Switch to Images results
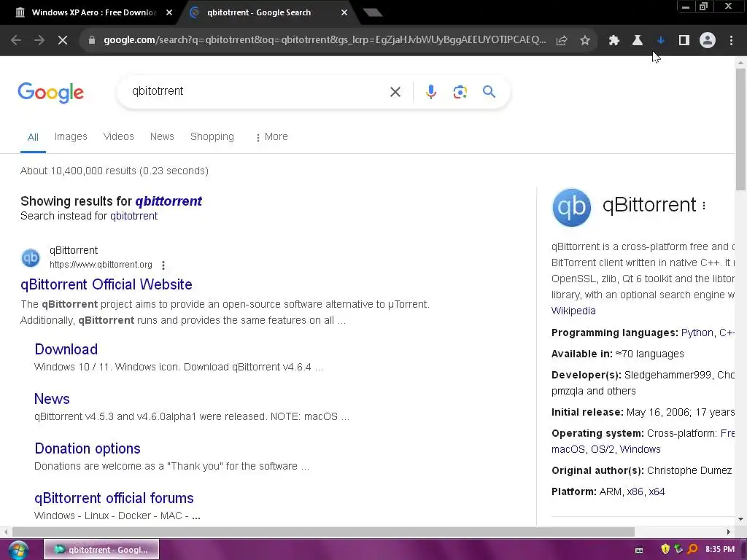Viewport: 747px width, 560px height. click(71, 136)
